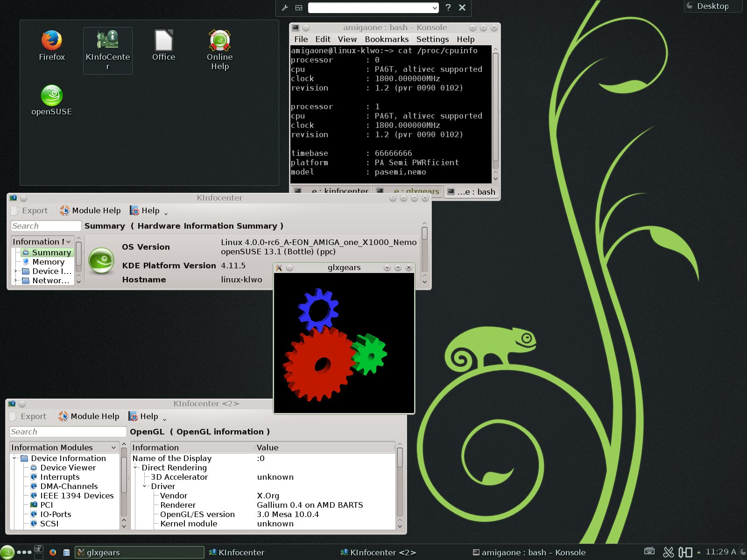This screenshot has width=747, height=560.
Task: Click Export in KInfocenter <2> toolbar
Action: [28, 416]
